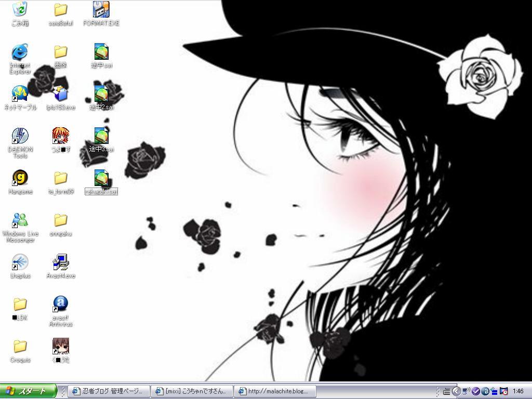Screen dimensions: 532x399
Task: Click the safely remove hardware tray icon
Action: click(x=495, y=392)
